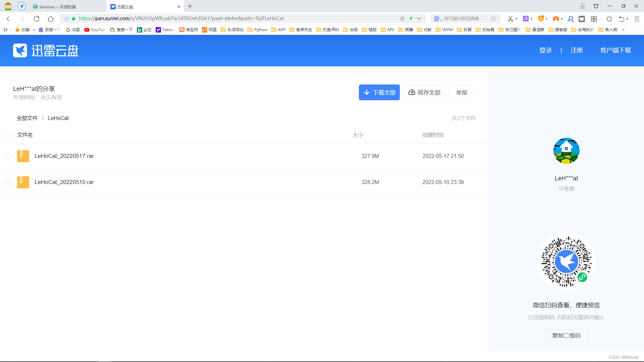Select LeHoCat_20220517.rar radio button
This screenshot has width=644, height=362.
click(x=9, y=156)
